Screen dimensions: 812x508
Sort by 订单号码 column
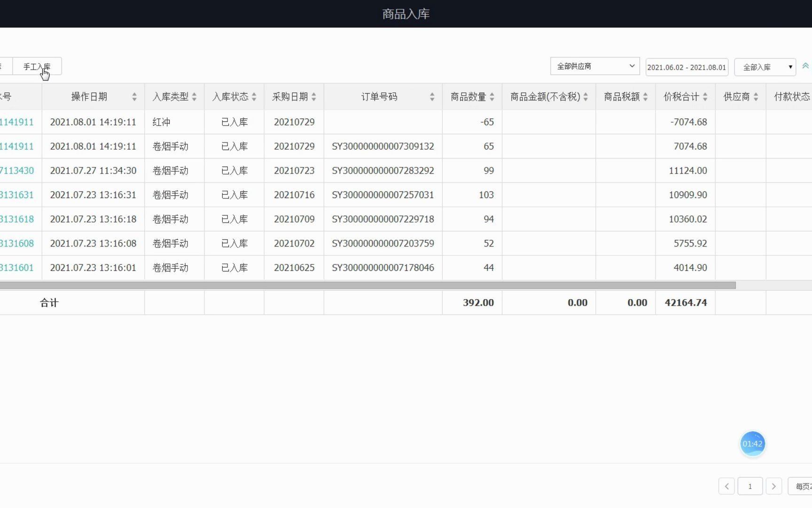[432, 97]
